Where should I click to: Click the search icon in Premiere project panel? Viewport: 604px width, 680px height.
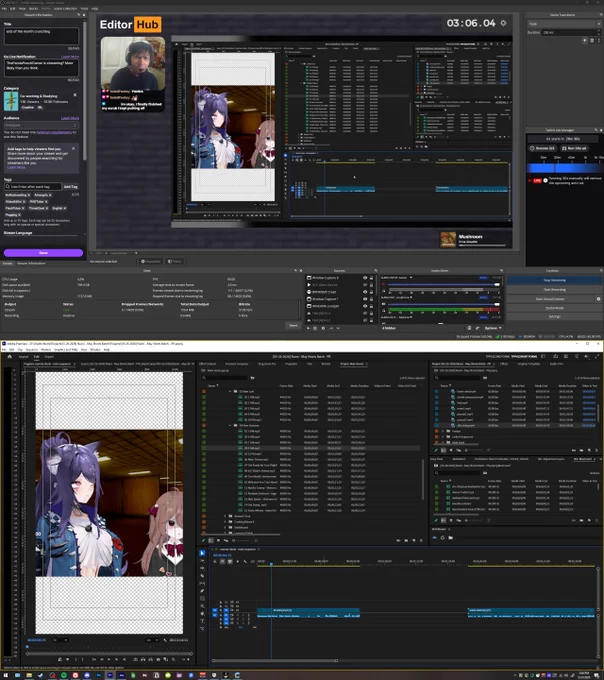pos(204,378)
